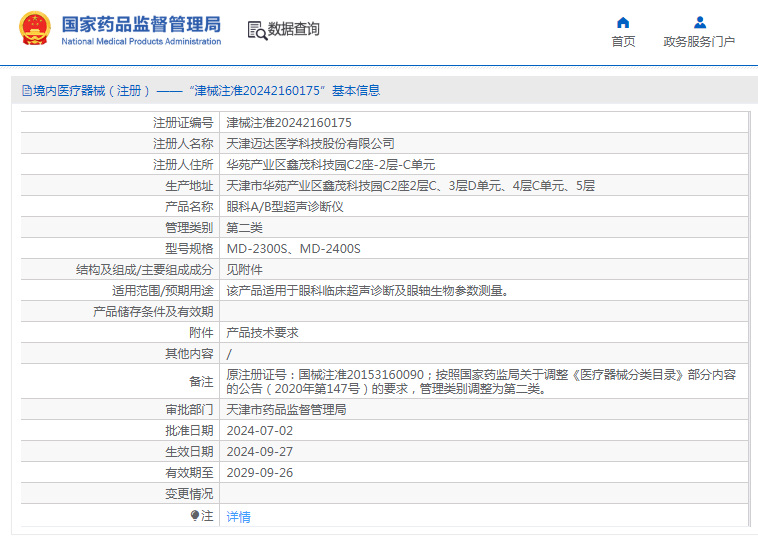This screenshot has height=537, width=758.
Task: Select expiry date 2029-09-26
Action: point(260,473)
